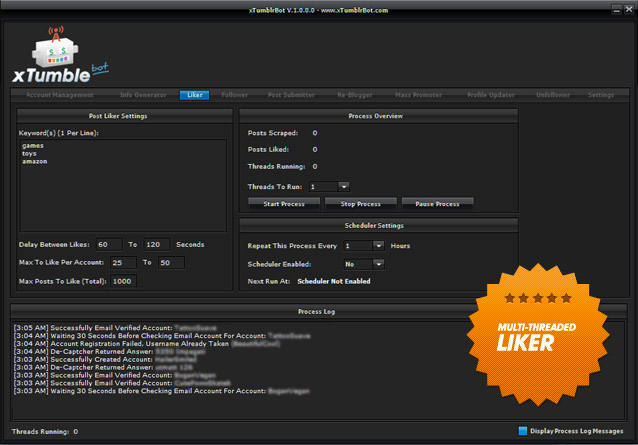The width and height of the screenshot is (638, 445).
Task: Click '[3:04 AM] De-Captcher Returned Answer' log line
Action: pos(109,351)
